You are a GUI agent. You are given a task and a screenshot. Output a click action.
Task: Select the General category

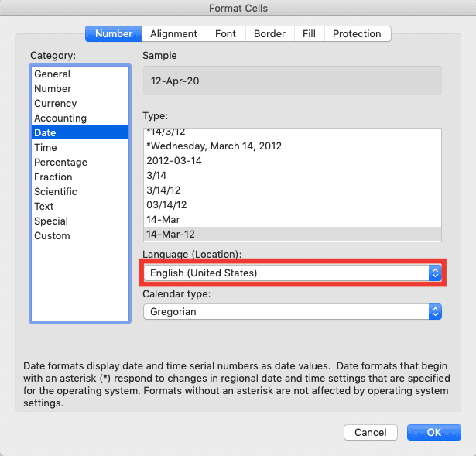click(80, 74)
